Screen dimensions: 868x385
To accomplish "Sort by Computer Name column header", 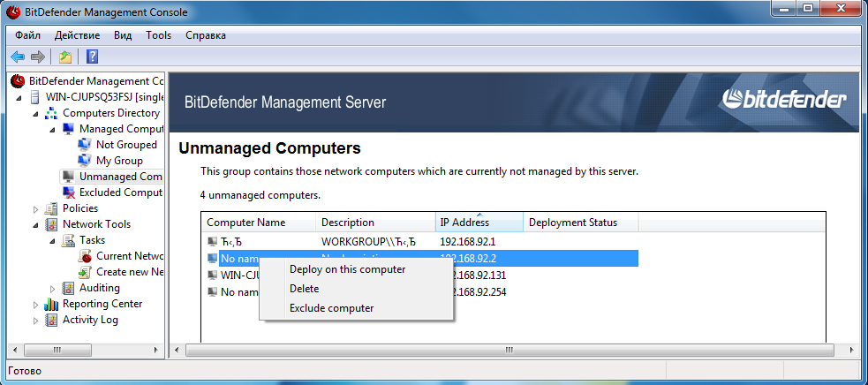I will 259,223.
